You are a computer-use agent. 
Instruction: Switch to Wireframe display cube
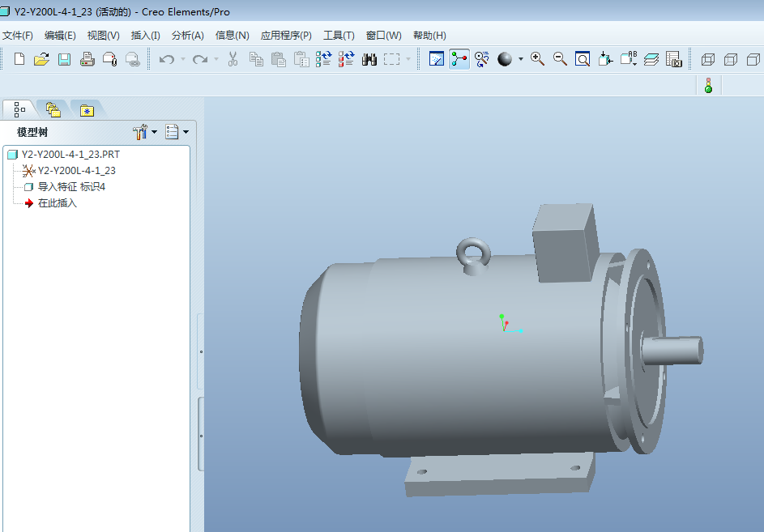pyautogui.click(x=708, y=59)
